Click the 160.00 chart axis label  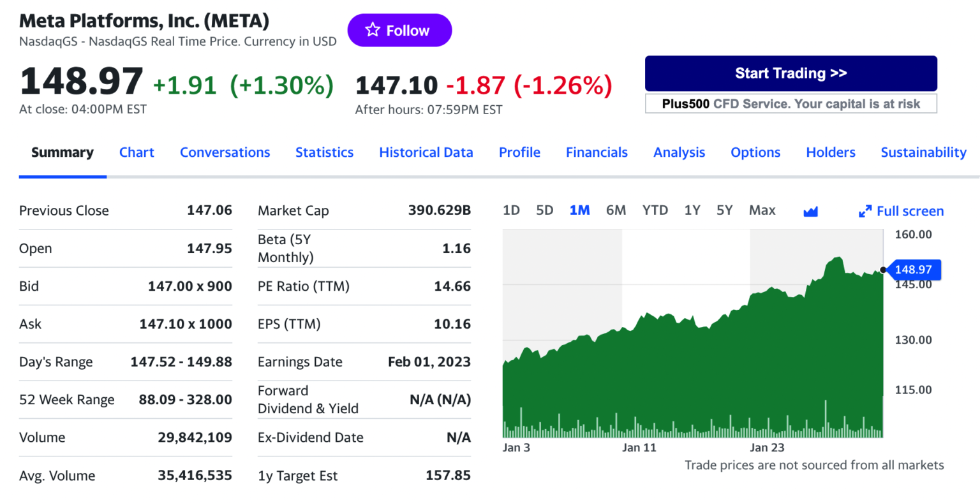[x=913, y=235]
